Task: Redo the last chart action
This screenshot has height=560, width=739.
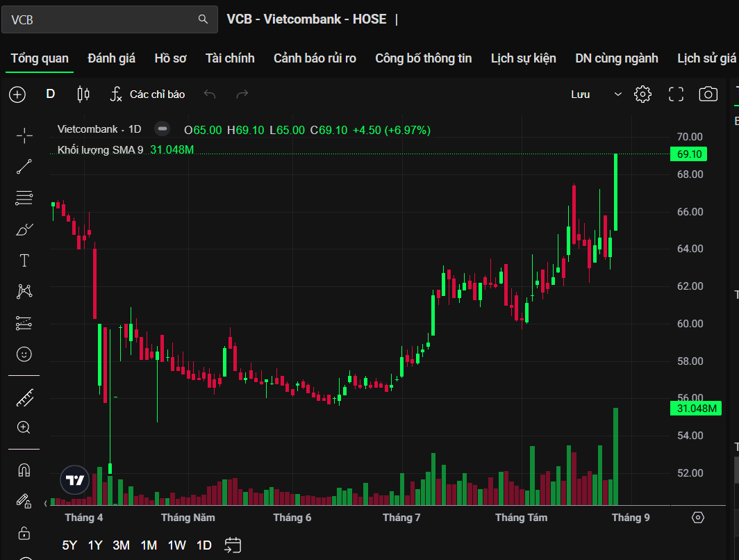Action: point(242,94)
